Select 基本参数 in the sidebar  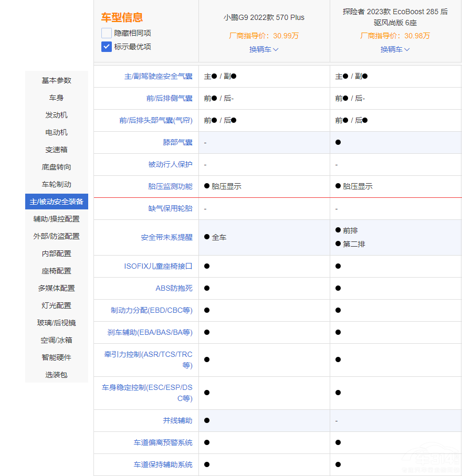click(56, 80)
